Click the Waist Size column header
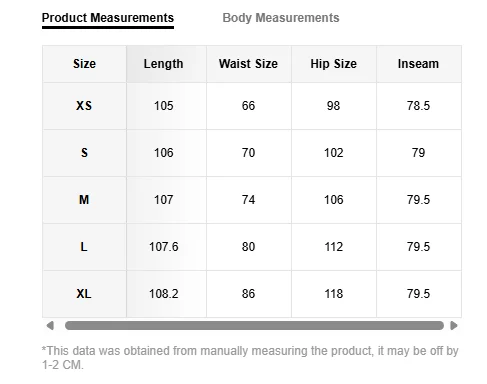Viewport: 487px width, 384px height. click(x=249, y=64)
